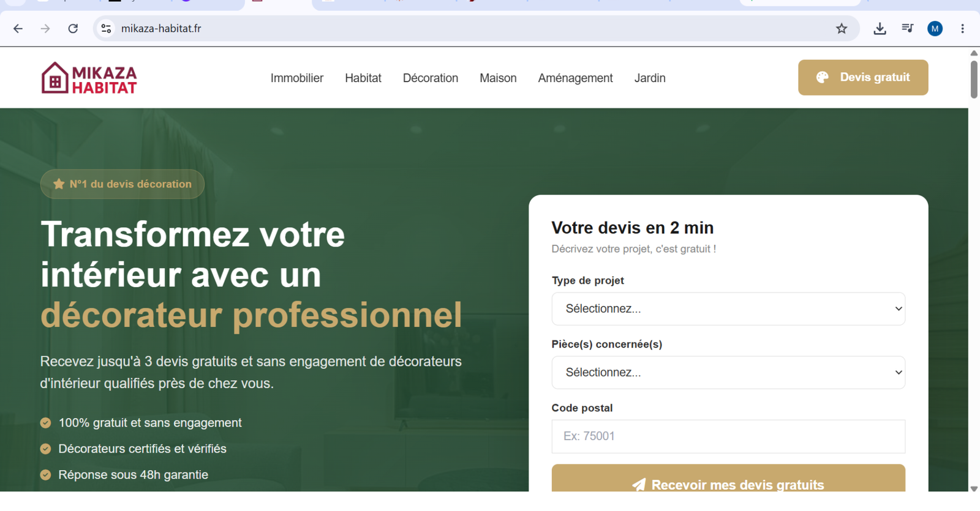Click the scrollbar down arrow
The image size is (980, 511).
[x=974, y=488]
